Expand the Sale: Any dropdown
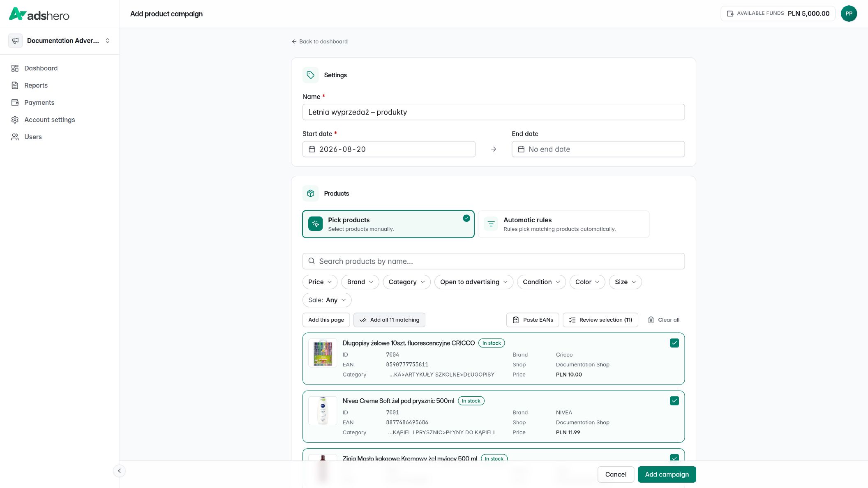868x488 pixels. [327, 300]
